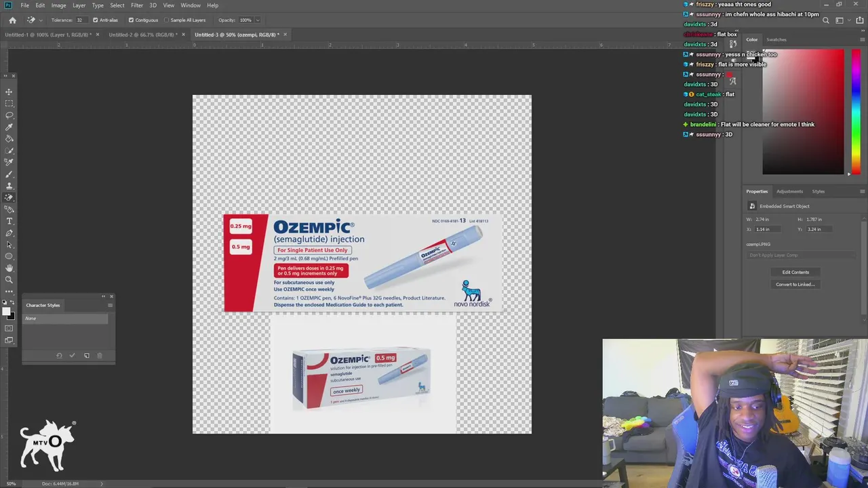Click the X position field in Properties
The height and width of the screenshot is (488, 868).
click(768, 229)
